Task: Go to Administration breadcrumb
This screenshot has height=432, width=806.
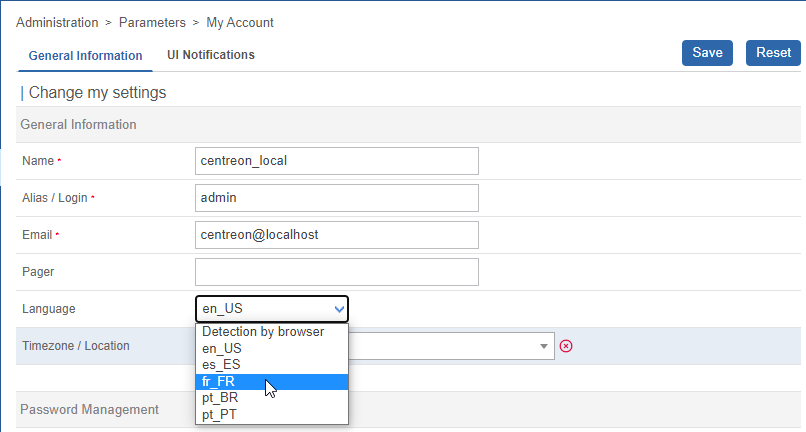Action: point(57,22)
